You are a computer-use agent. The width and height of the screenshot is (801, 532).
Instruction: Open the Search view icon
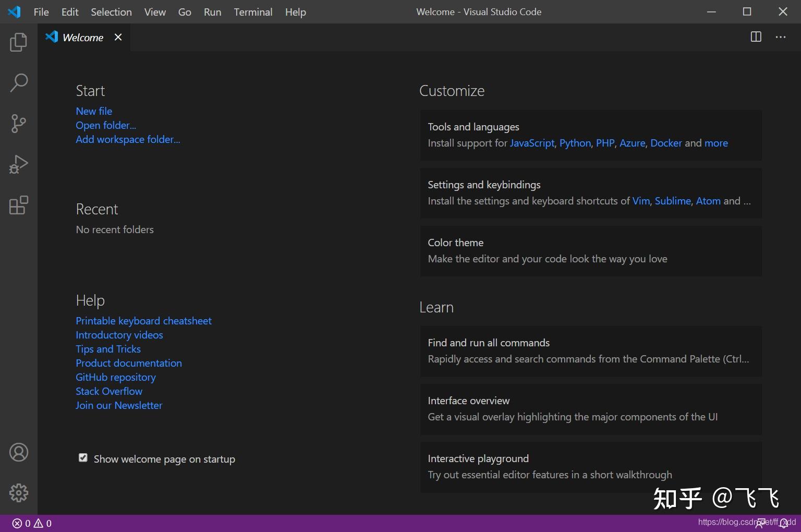pos(19,82)
